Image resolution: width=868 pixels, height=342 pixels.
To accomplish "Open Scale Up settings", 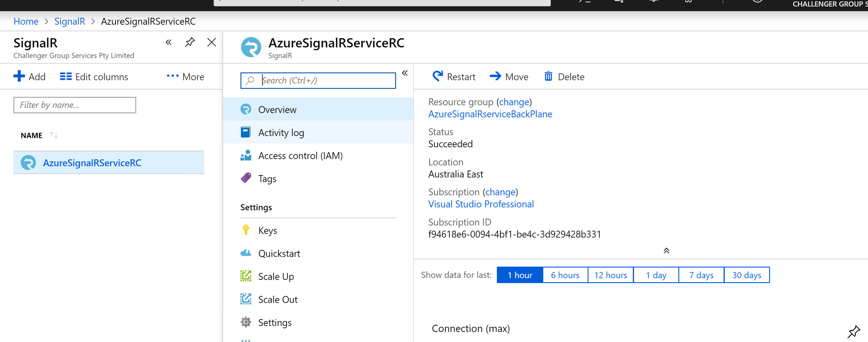I will tap(318, 276).
